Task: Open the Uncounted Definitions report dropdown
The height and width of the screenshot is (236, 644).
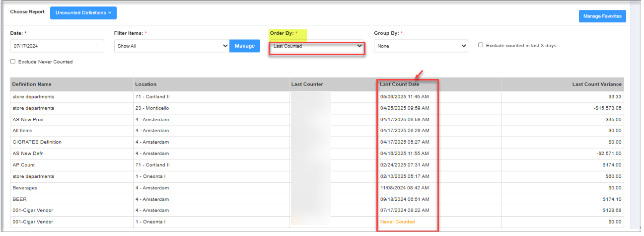Action: (83, 12)
